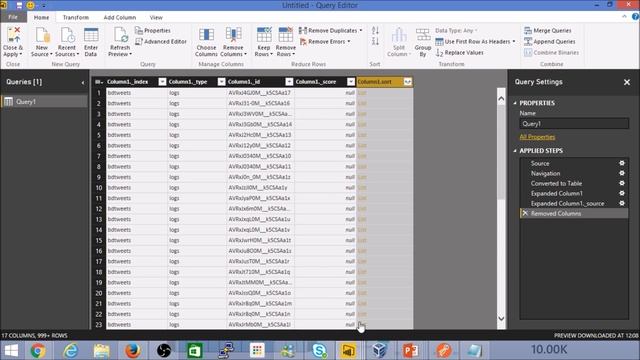
Task: Switch to the Home tab
Action: point(41,18)
